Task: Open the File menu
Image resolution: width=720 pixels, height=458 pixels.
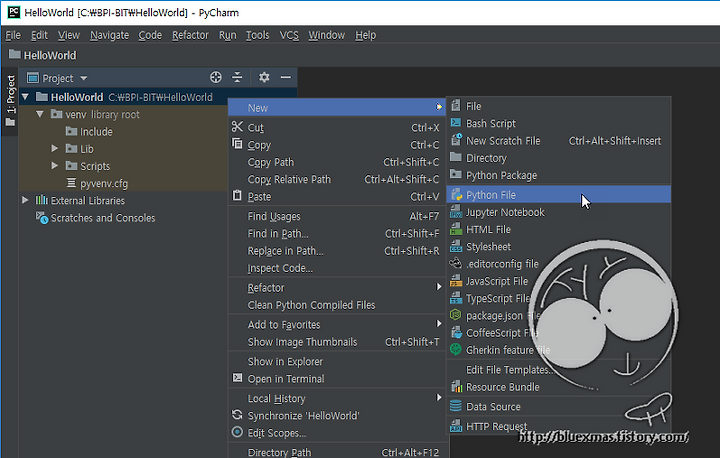Action: tap(13, 35)
